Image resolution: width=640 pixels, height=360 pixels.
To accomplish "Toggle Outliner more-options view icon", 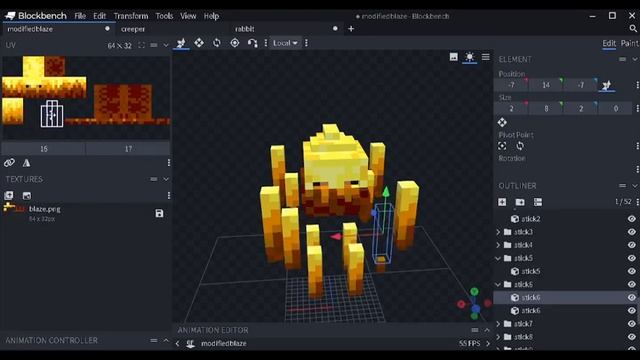I will click(x=538, y=202).
